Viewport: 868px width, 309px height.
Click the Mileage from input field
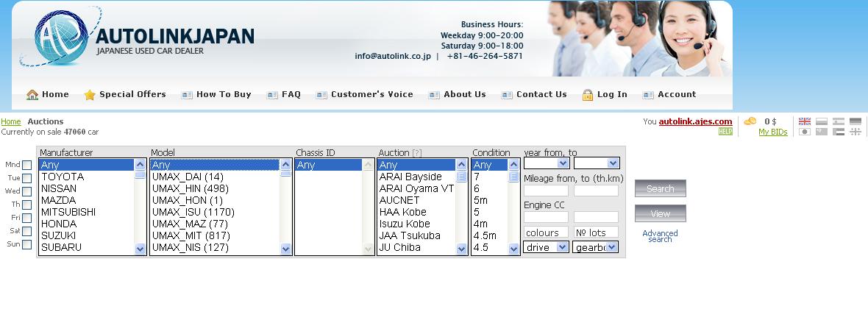tap(546, 191)
